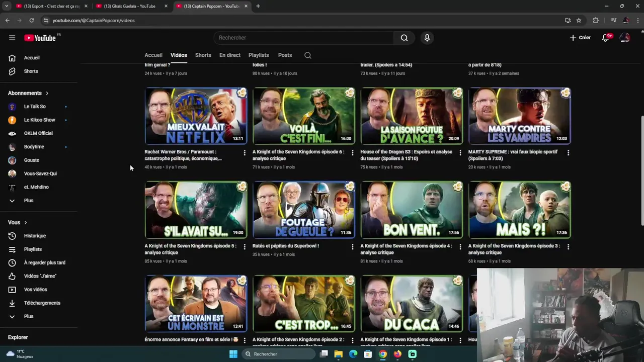Open options for House of the Dragon video

click(x=460, y=152)
